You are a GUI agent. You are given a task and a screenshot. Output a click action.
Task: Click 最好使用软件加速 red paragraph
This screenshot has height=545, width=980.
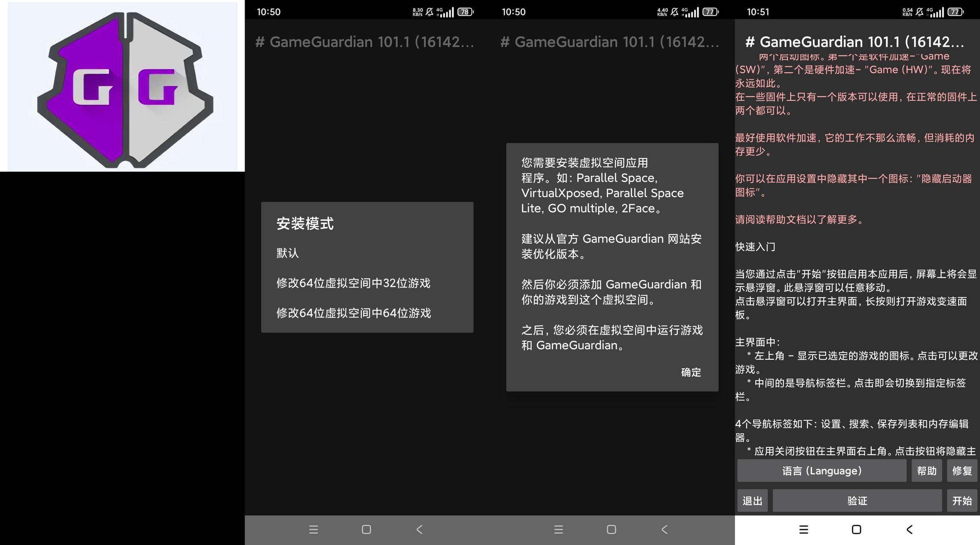point(855,144)
